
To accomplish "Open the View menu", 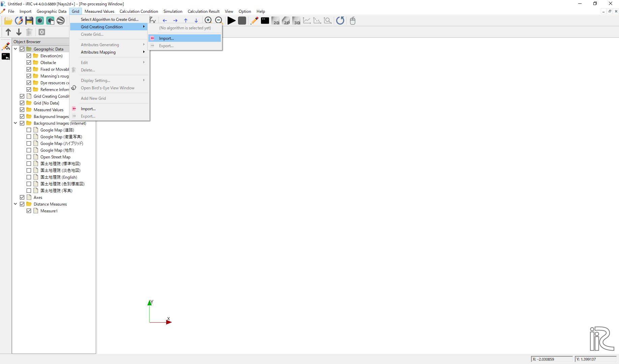I will click(x=229, y=11).
